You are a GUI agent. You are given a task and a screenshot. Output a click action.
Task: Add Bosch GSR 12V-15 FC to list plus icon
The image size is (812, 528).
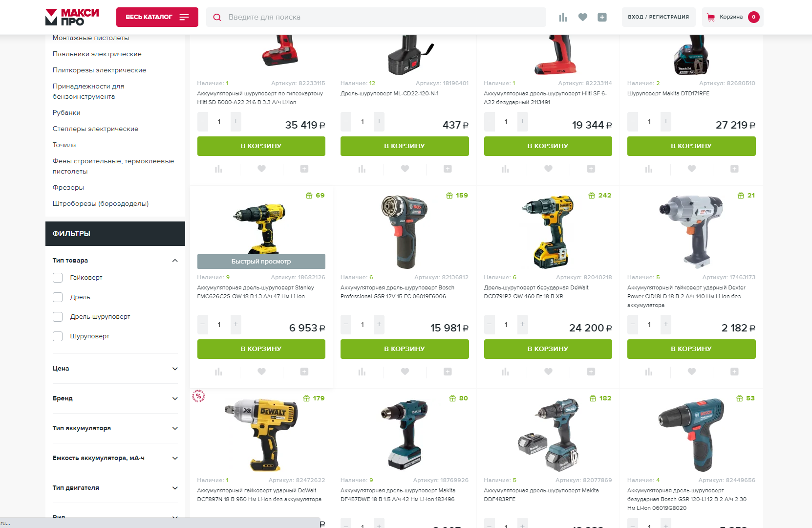[448, 372]
